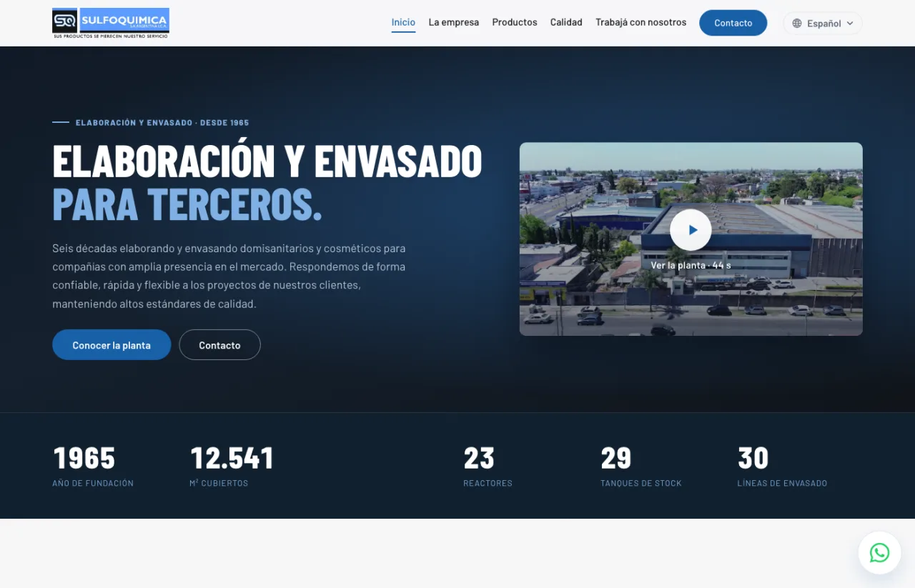This screenshot has width=915, height=588.
Task: Click the 'Ver la planta · 44 s' caption
Action: [691, 265]
